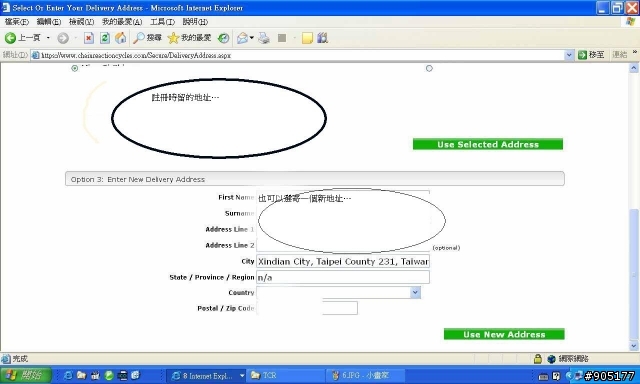Click the 連結 Links toolbar label
The height and width of the screenshot is (384, 640).
[619, 55]
